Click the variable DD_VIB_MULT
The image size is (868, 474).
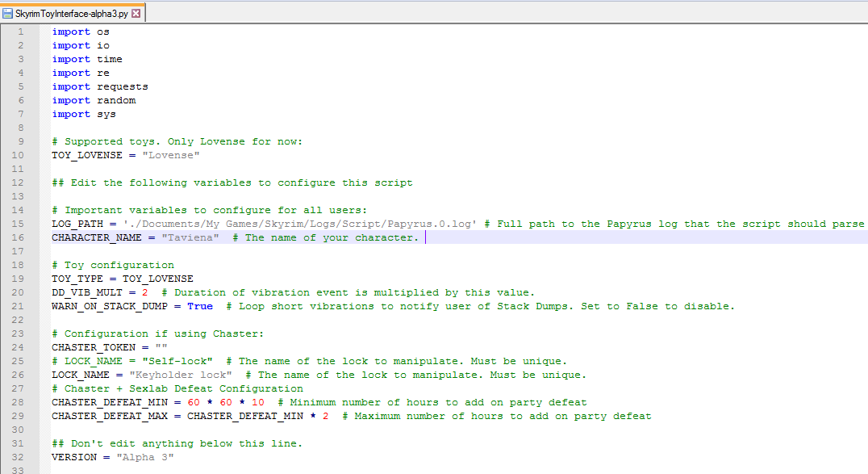(87, 292)
